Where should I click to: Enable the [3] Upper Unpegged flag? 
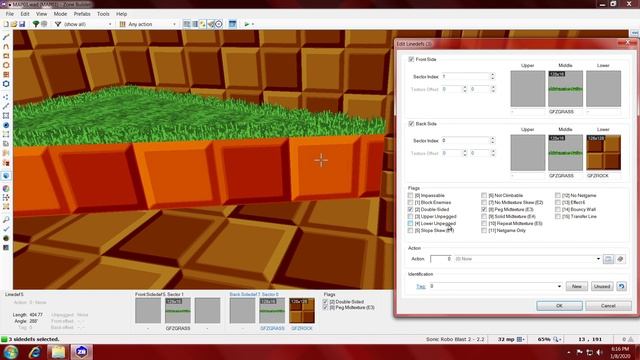tap(410, 216)
